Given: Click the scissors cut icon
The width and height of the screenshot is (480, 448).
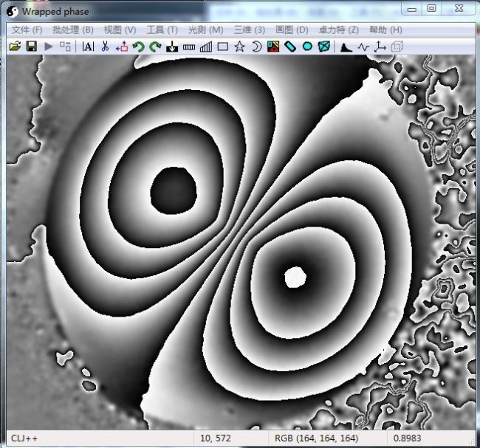Looking at the screenshot, I should (x=105, y=46).
